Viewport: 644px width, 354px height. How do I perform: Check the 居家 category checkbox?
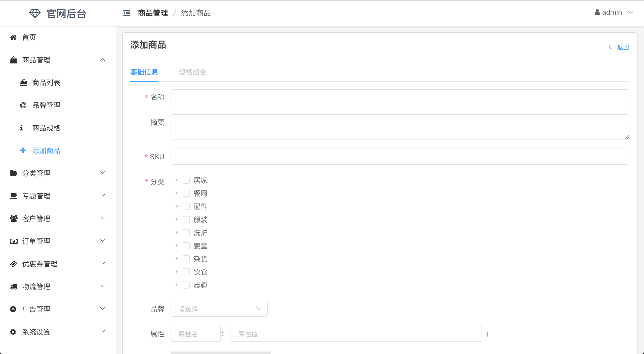[x=186, y=180]
